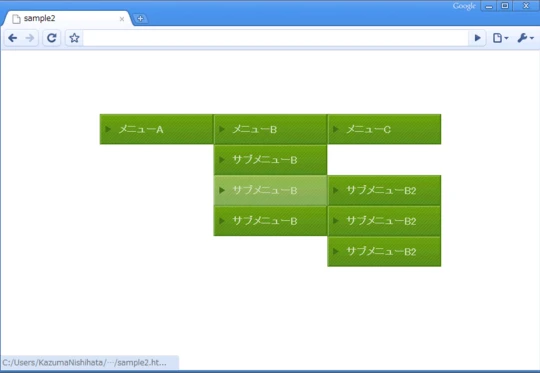Click the メニューA menu item
Screen dimensions: 540x373
[x=157, y=129]
